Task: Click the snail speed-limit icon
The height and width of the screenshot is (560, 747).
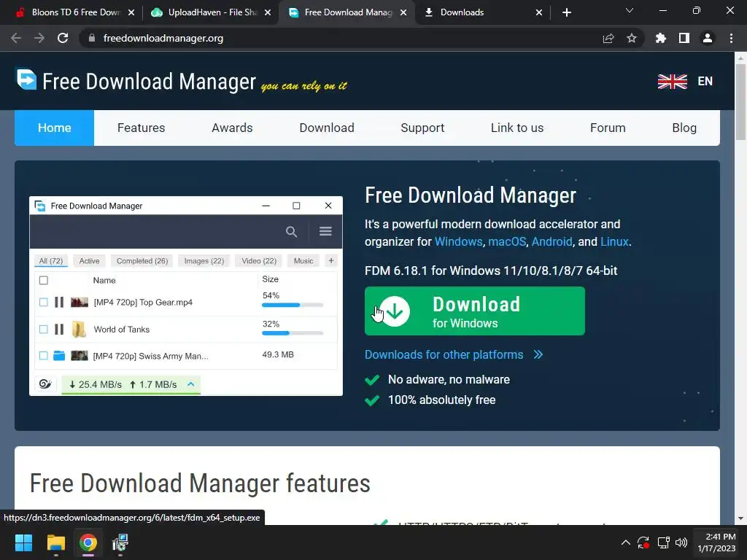Action: 45,384
